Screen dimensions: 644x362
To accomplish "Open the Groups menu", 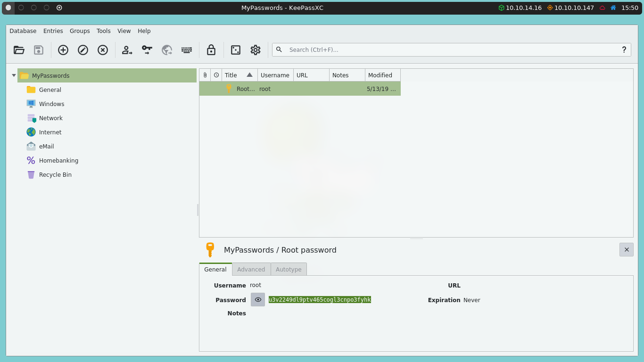I will (x=80, y=31).
